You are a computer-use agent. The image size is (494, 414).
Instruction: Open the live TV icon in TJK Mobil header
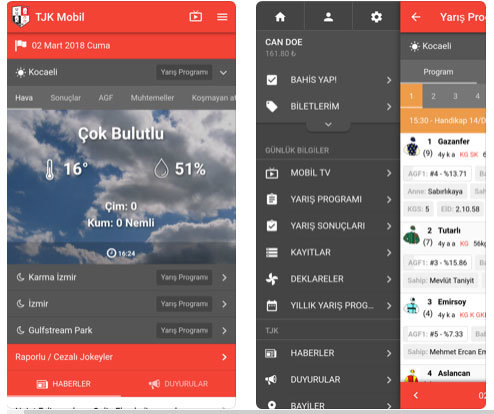[x=195, y=16]
